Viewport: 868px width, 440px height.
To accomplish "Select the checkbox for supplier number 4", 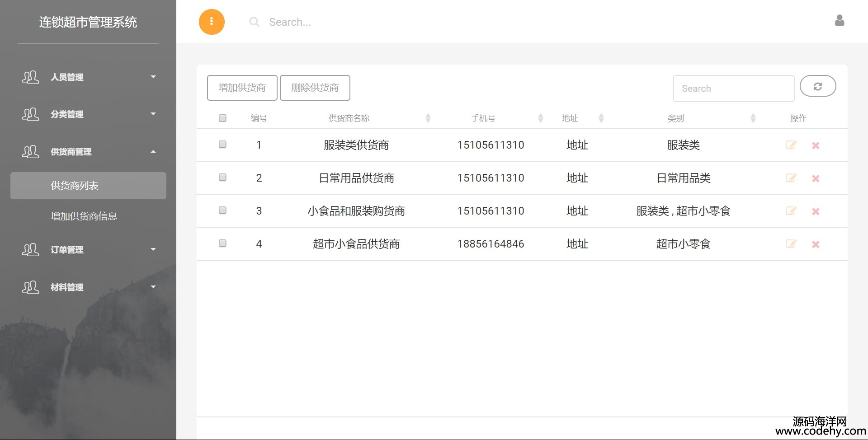I will coord(222,243).
